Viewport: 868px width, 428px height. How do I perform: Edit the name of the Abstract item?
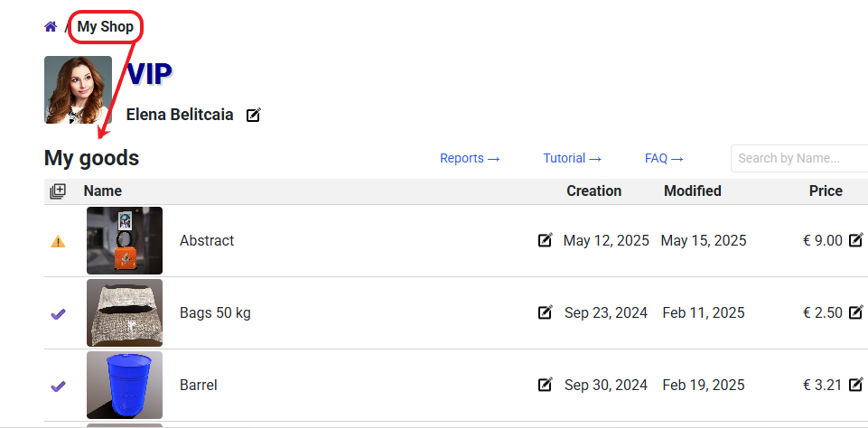545,240
